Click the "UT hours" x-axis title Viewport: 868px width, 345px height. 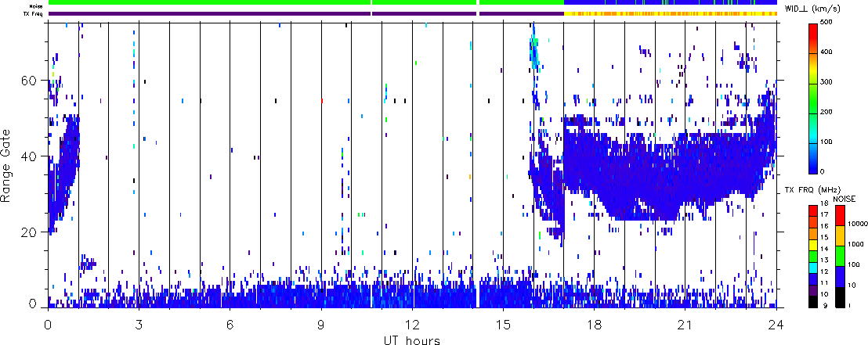tap(412, 340)
